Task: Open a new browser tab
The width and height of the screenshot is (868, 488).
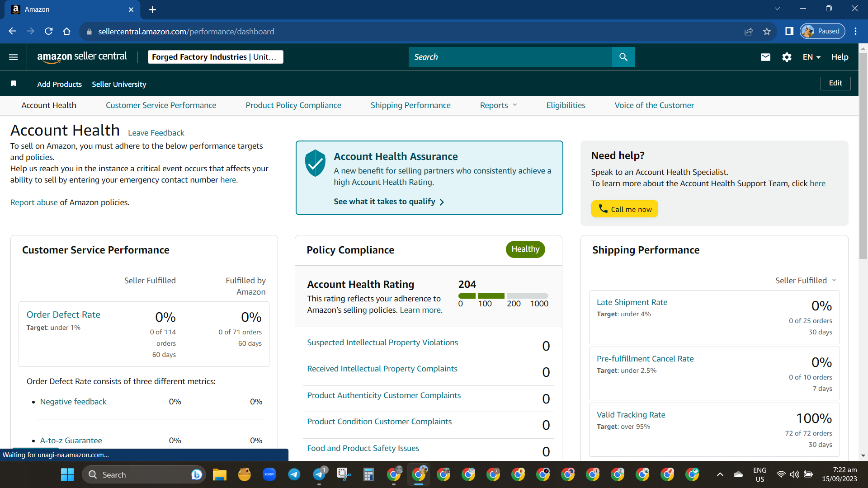Action: tap(152, 9)
